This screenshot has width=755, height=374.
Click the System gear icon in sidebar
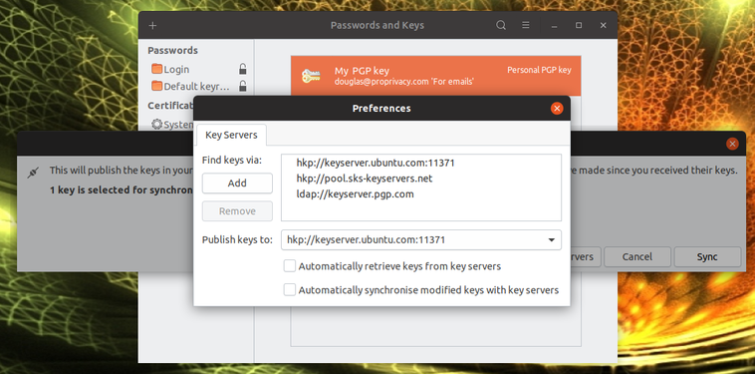[x=157, y=124]
